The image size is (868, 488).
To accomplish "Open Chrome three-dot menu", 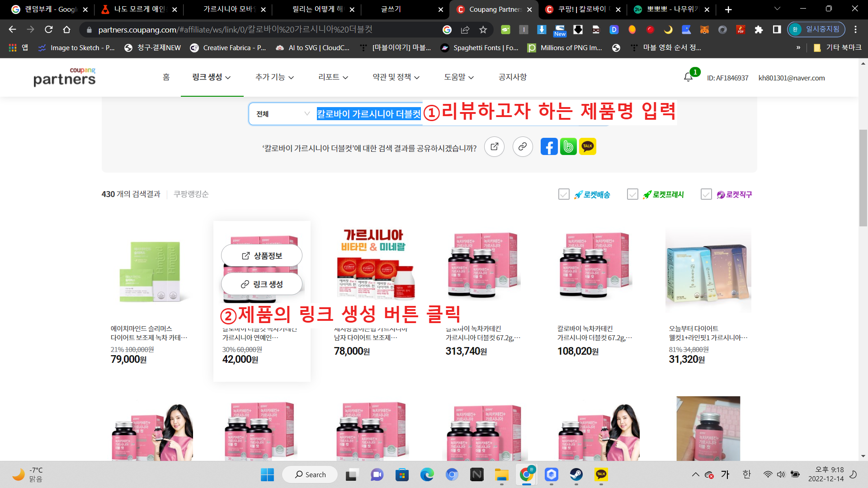I will pos(856,29).
